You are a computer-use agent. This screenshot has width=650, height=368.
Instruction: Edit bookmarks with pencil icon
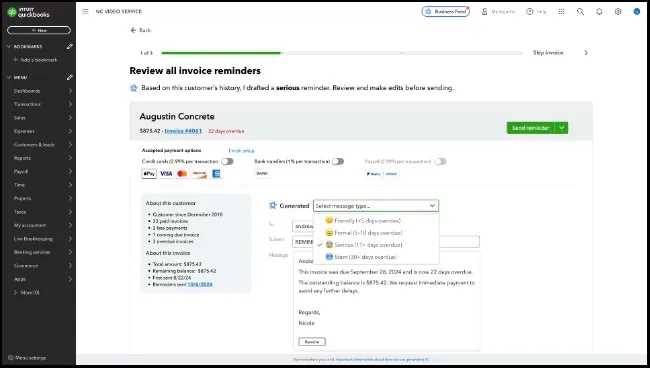[70, 46]
